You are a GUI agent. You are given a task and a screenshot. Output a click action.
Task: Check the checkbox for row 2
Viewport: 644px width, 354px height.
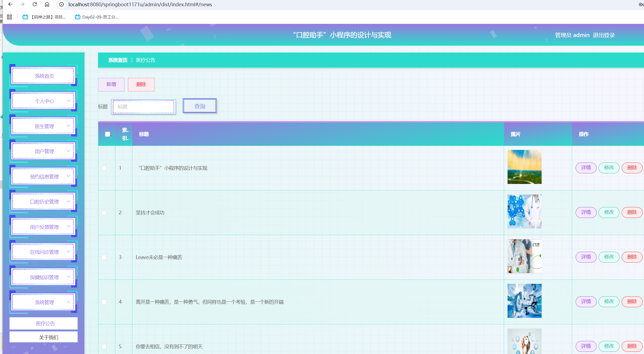[x=104, y=213]
